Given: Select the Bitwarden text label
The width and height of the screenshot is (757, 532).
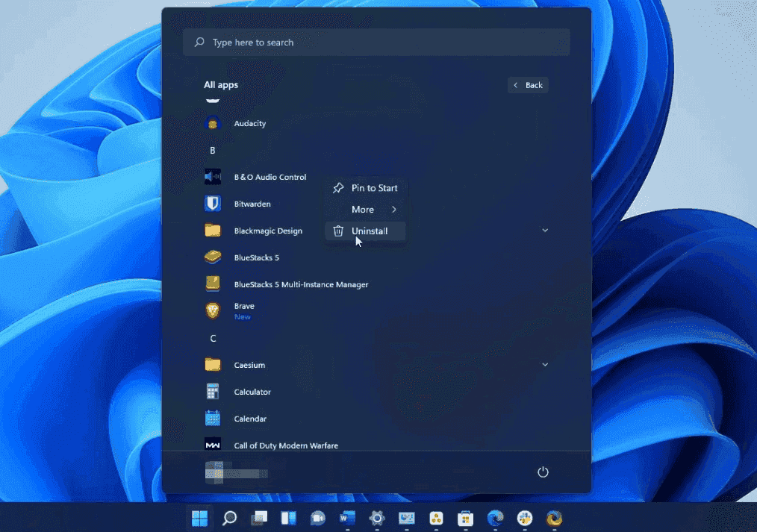Looking at the screenshot, I should [252, 204].
